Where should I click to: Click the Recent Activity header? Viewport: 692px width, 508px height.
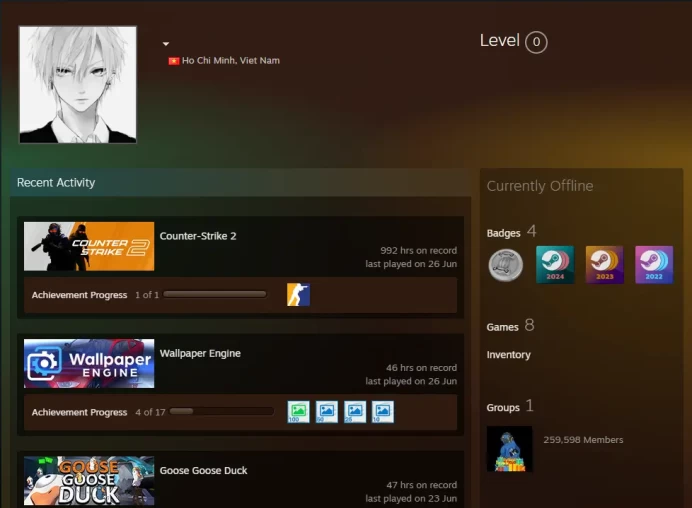tap(56, 183)
